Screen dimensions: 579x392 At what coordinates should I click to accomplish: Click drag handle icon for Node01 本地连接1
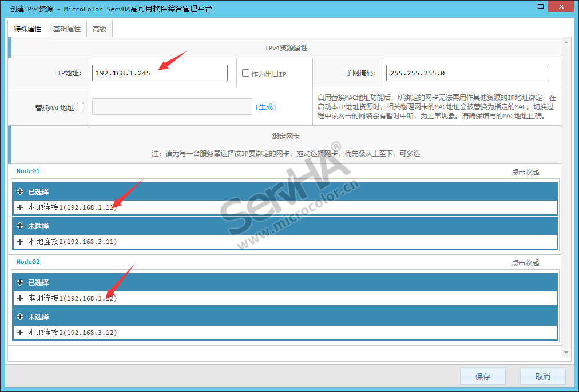point(20,207)
